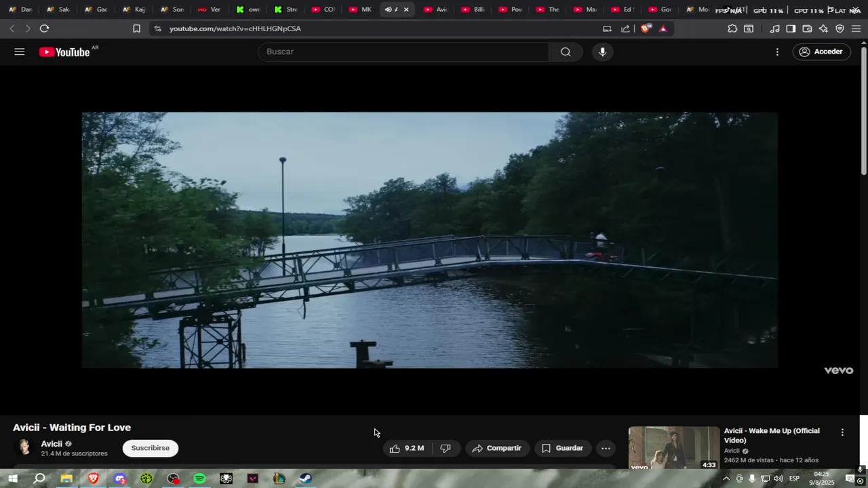Open the Avicii channel name link
The image size is (868, 488).
pyautogui.click(x=52, y=444)
